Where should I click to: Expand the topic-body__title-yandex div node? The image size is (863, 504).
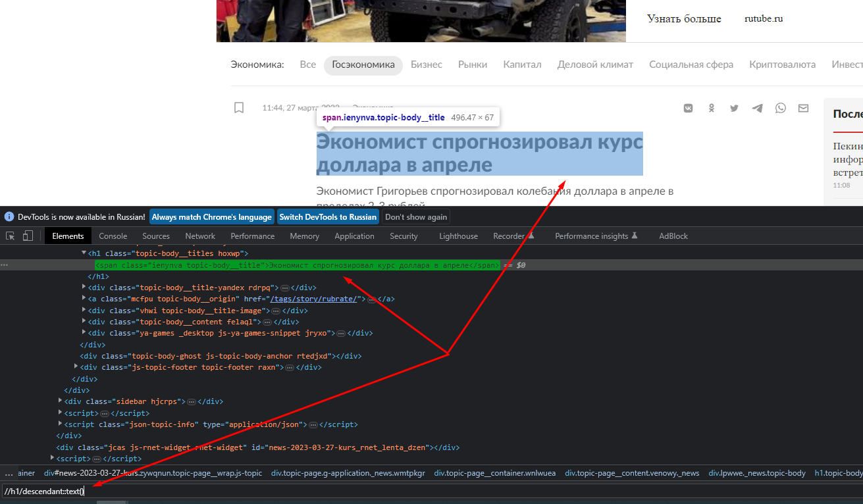(84, 287)
